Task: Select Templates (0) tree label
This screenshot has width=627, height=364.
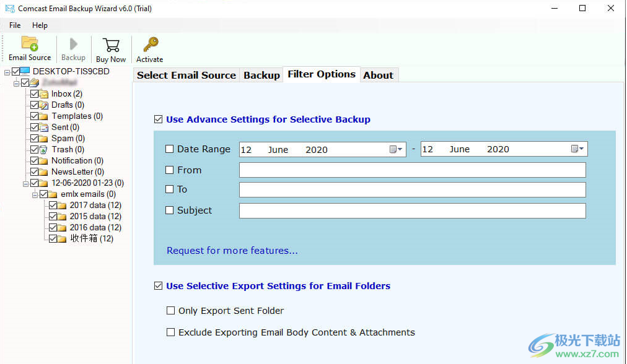Action: point(77,116)
